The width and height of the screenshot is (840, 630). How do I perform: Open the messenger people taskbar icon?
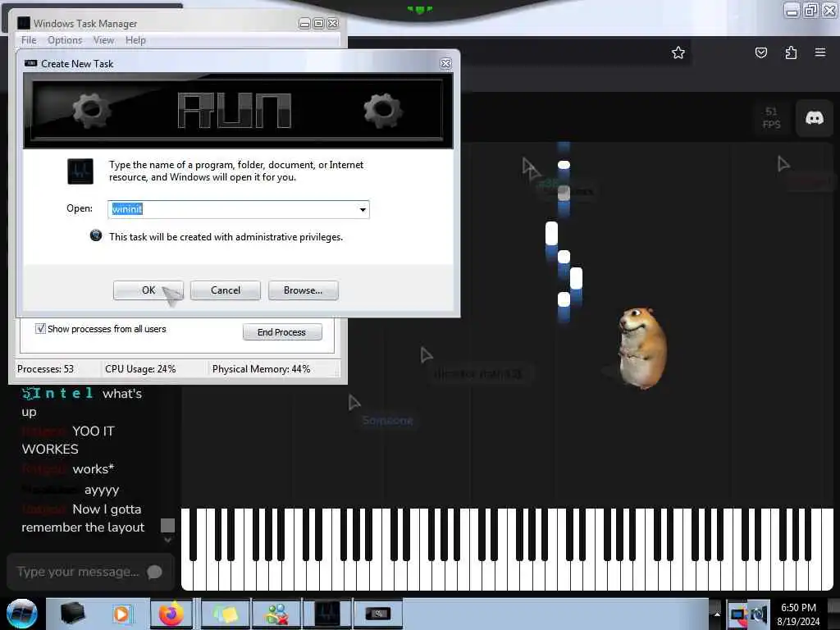277,614
